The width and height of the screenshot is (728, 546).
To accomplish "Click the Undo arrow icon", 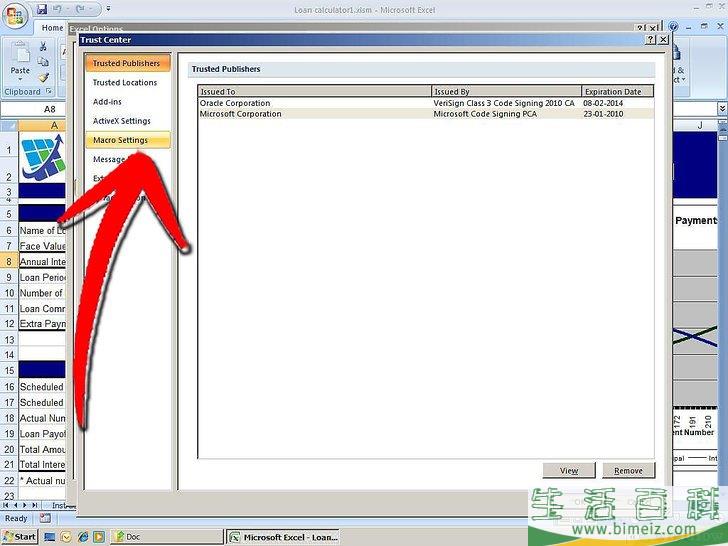I will click(57, 8).
